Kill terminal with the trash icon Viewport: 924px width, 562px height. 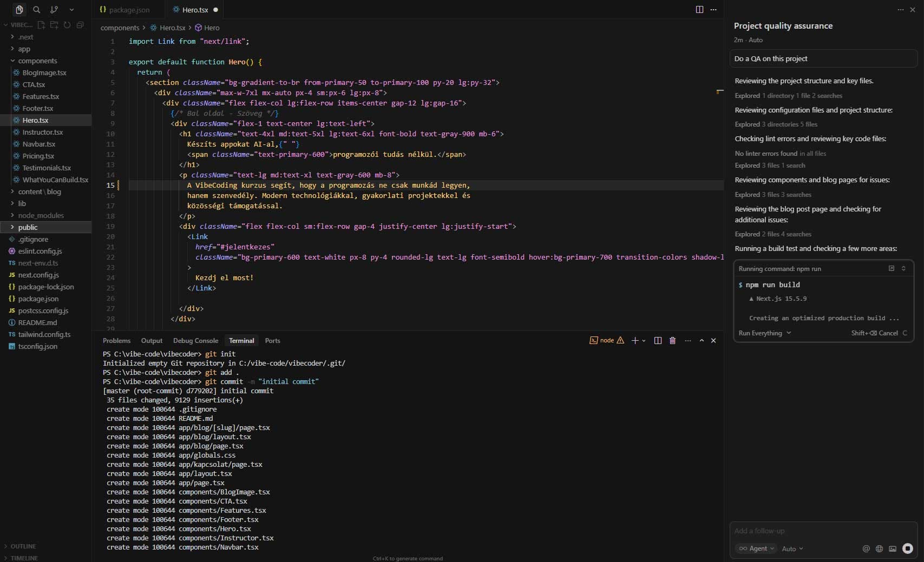pos(672,341)
